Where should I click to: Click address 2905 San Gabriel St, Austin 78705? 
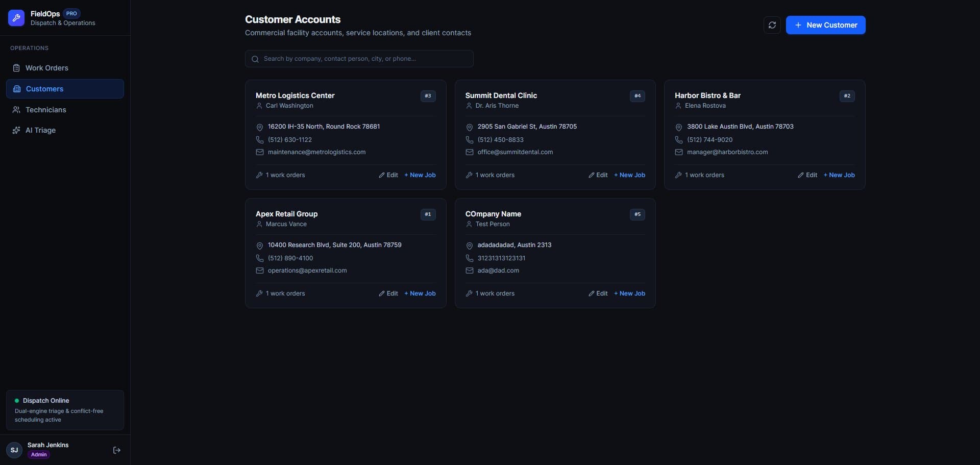[527, 127]
